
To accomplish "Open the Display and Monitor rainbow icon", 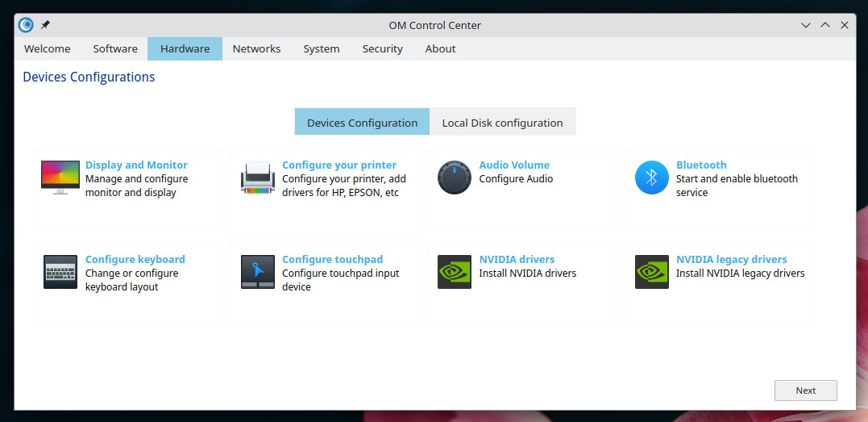I will click(60, 178).
